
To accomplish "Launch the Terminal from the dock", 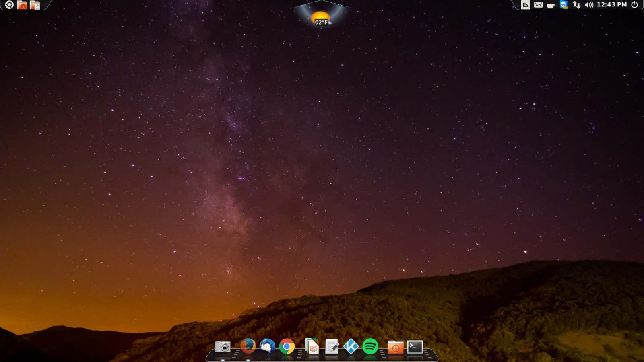I will (x=415, y=347).
